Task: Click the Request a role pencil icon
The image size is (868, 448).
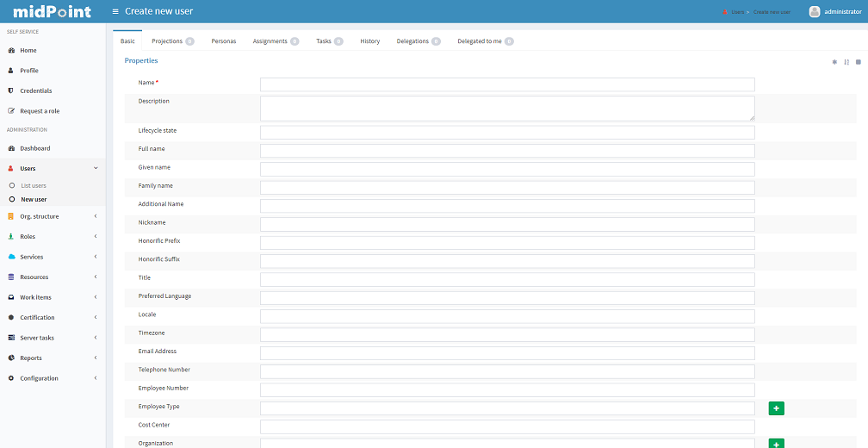Action: [11, 111]
